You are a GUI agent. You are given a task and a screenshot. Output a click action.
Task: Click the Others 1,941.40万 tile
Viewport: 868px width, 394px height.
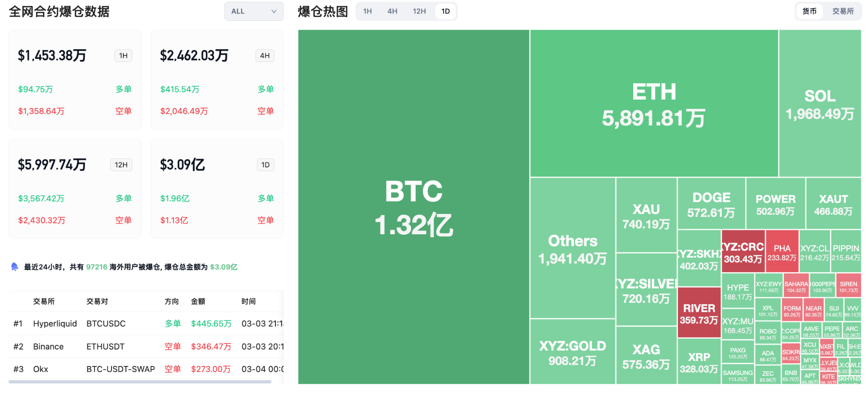572,249
